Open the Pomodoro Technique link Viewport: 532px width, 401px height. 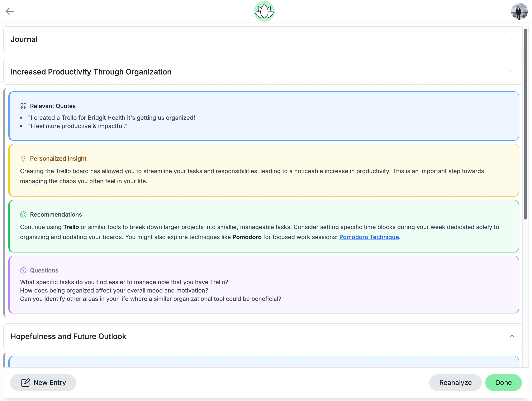[369, 237]
